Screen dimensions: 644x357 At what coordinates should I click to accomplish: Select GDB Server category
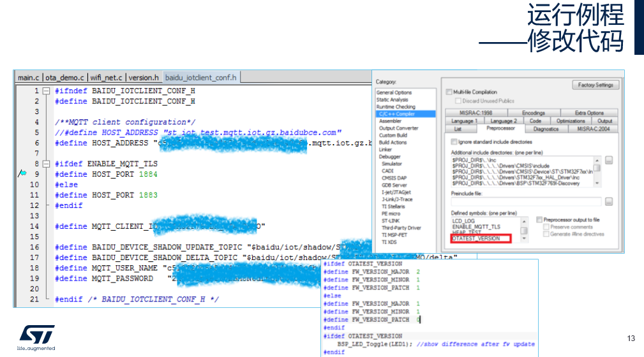click(x=394, y=185)
